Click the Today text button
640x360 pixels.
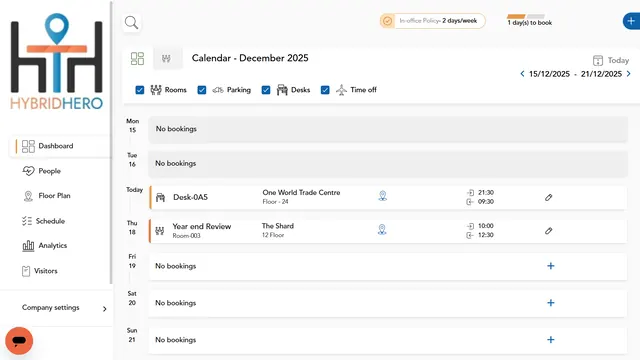pyautogui.click(x=618, y=60)
